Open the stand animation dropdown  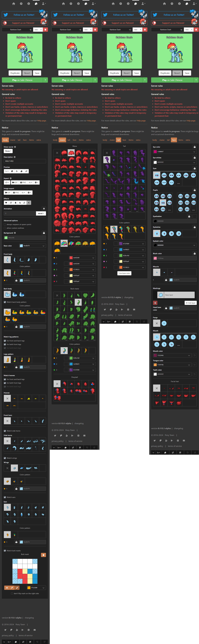41,214
